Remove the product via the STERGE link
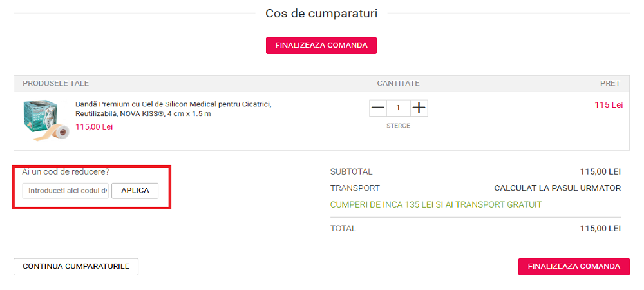The height and width of the screenshot is (290, 644). pyautogui.click(x=398, y=126)
